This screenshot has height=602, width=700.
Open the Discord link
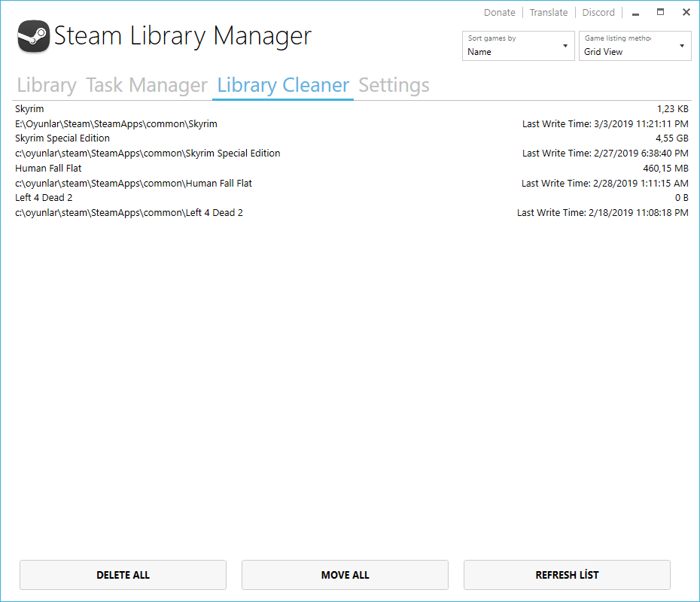click(598, 13)
